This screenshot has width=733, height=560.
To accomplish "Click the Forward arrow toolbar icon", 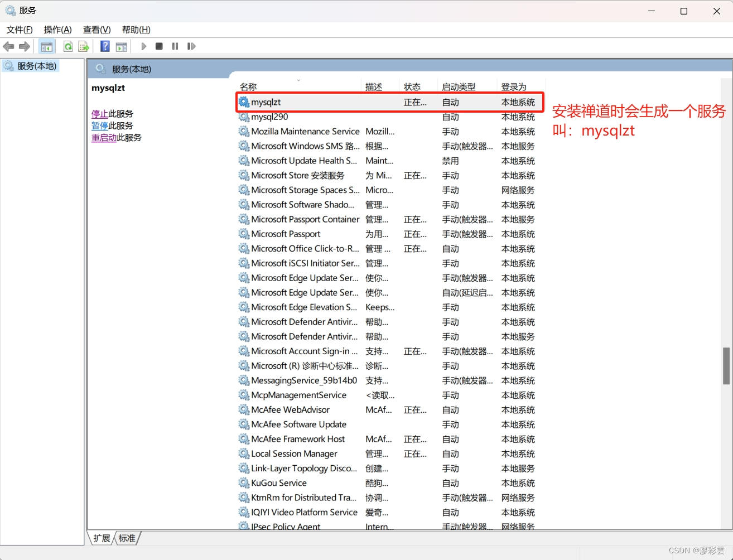I will point(25,46).
